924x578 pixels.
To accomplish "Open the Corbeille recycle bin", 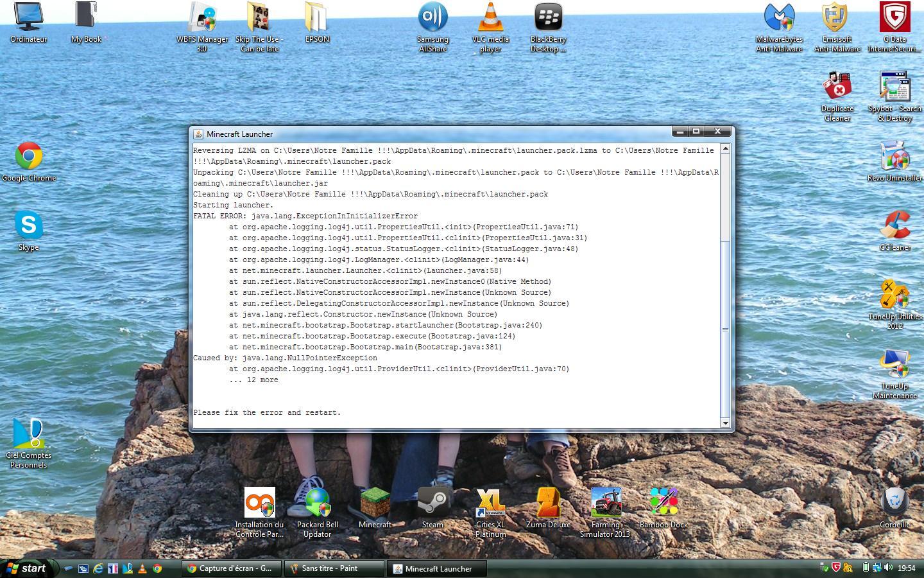I will click(x=894, y=507).
